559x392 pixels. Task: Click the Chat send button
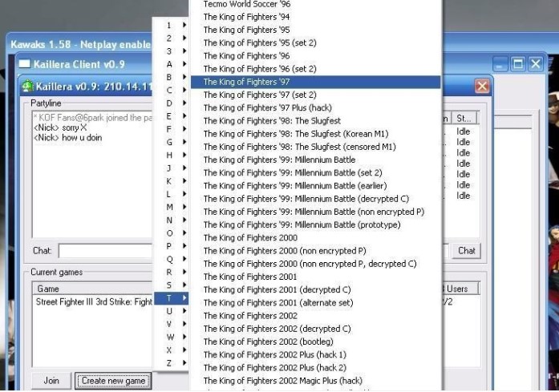466,251
